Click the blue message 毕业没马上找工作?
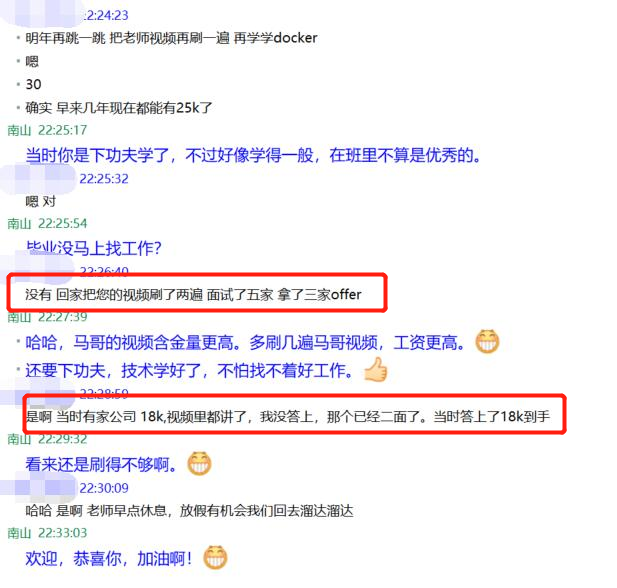617x588 pixels. (94, 248)
